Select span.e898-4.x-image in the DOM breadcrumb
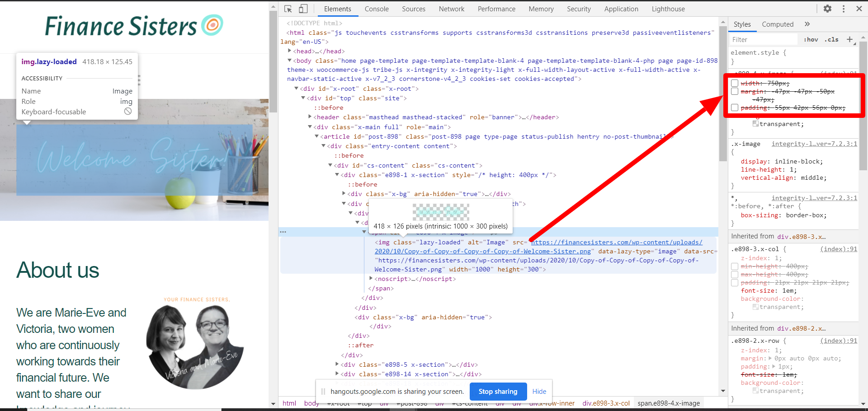Viewport: 868px width, 411px height. [669, 403]
